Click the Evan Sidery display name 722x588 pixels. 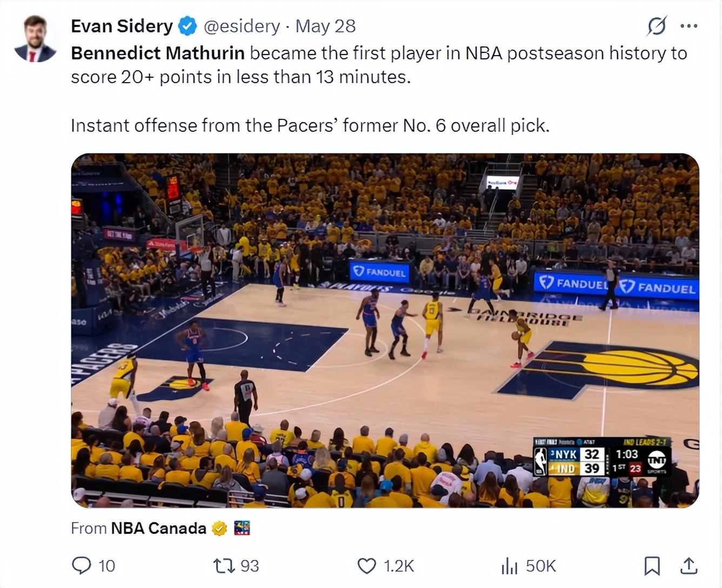(x=122, y=26)
